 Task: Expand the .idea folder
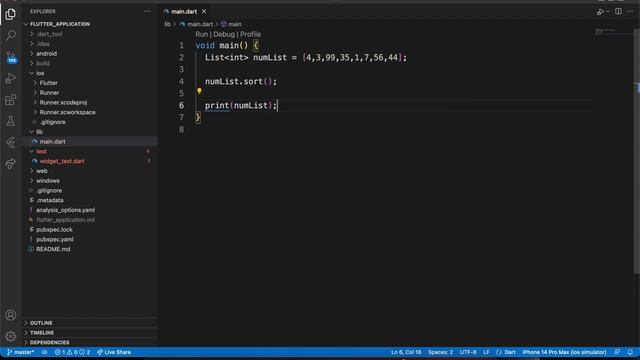click(43, 44)
